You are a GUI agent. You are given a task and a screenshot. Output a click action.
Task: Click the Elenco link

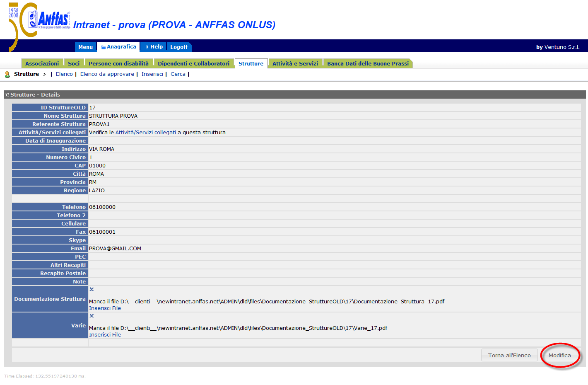click(64, 74)
